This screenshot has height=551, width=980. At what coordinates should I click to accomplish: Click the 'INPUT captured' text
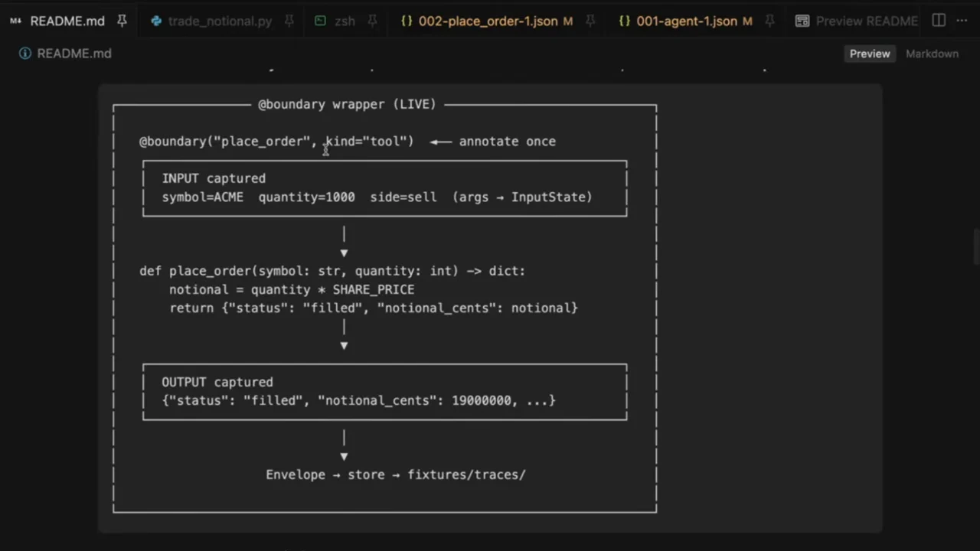[x=214, y=178]
